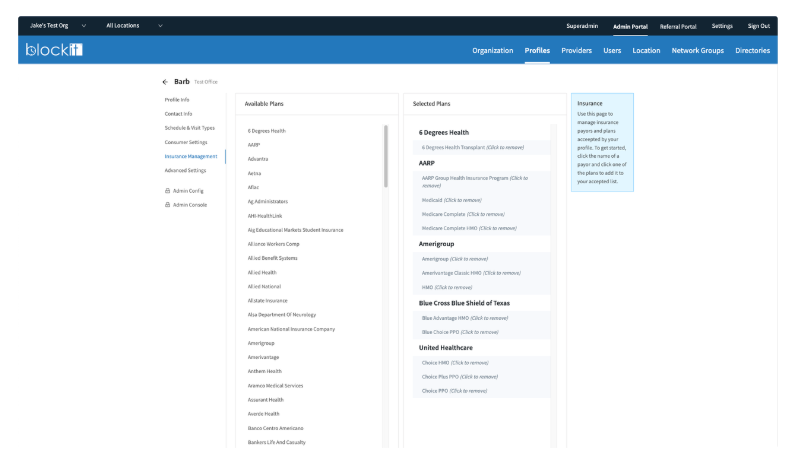Open Schedule & Visit Types section
794x458 pixels.
point(189,128)
